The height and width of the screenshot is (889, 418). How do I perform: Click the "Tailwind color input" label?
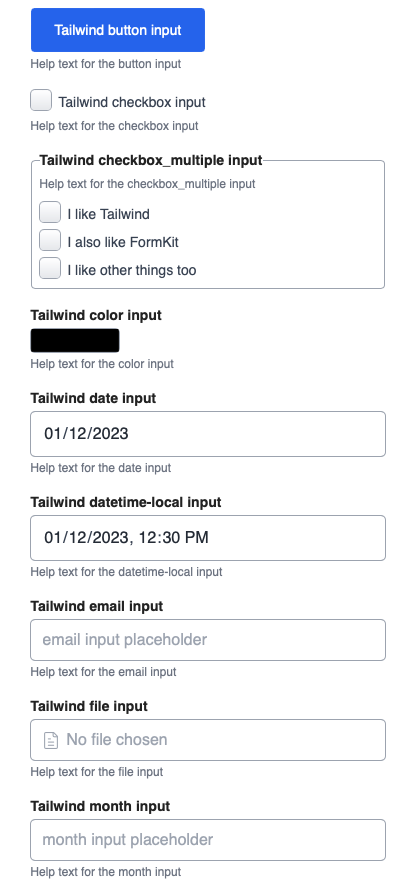(96, 315)
